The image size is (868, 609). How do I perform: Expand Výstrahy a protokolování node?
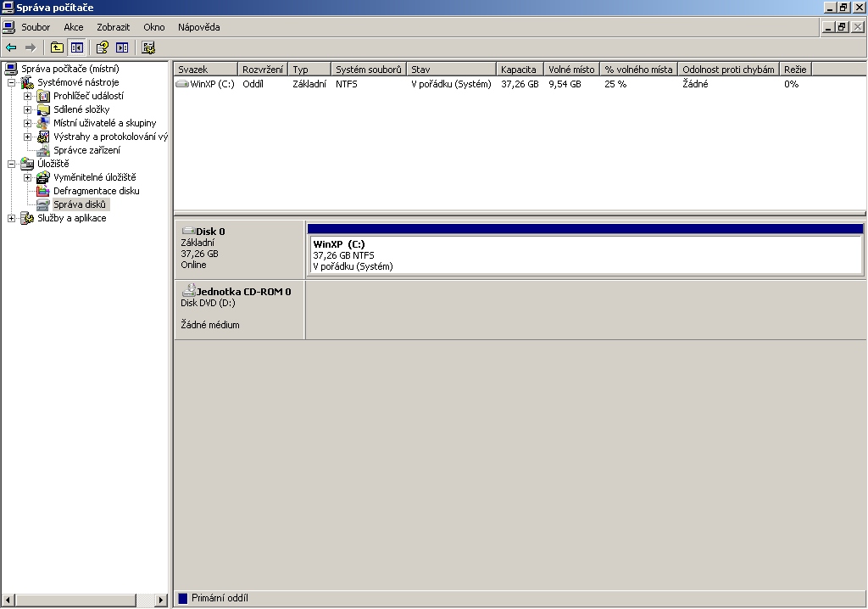click(x=27, y=137)
